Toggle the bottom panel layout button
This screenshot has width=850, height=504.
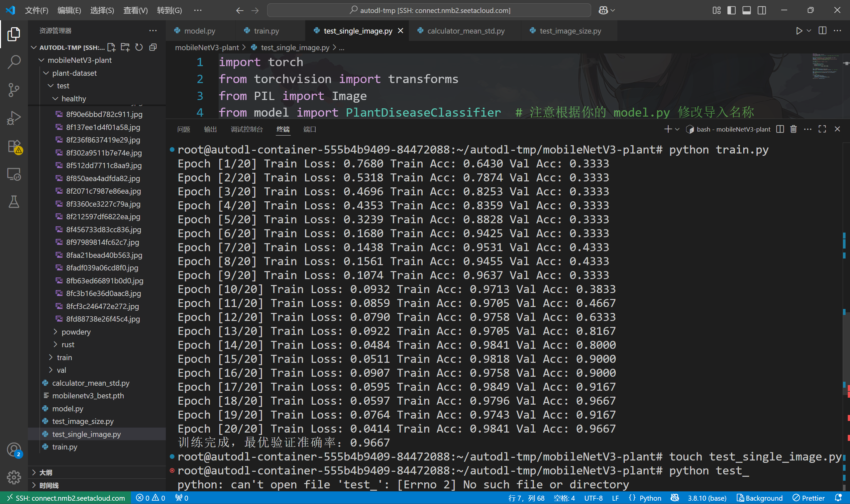click(x=746, y=10)
